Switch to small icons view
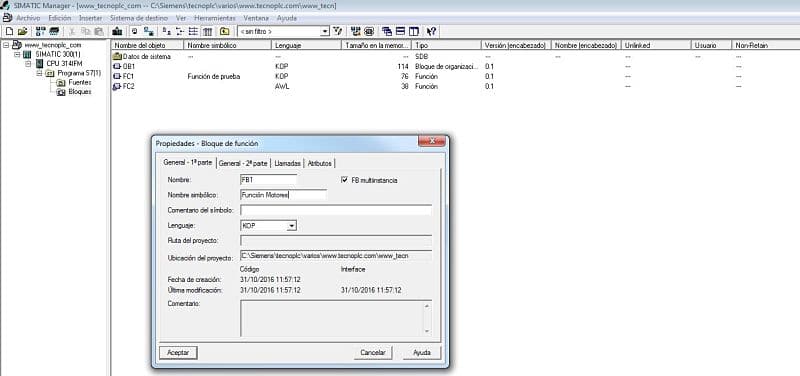This screenshot has width=800, height=376. click(x=180, y=31)
